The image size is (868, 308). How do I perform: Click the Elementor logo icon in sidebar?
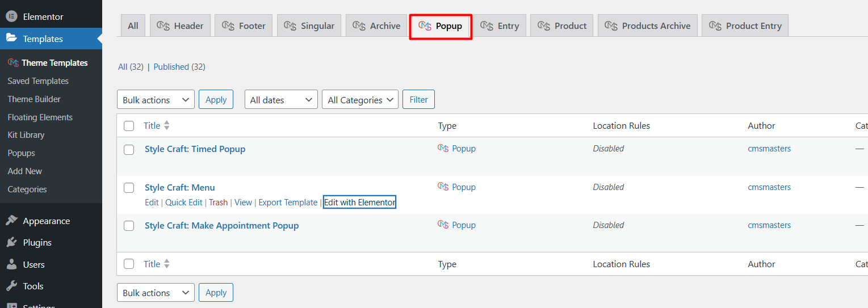pyautogui.click(x=11, y=17)
